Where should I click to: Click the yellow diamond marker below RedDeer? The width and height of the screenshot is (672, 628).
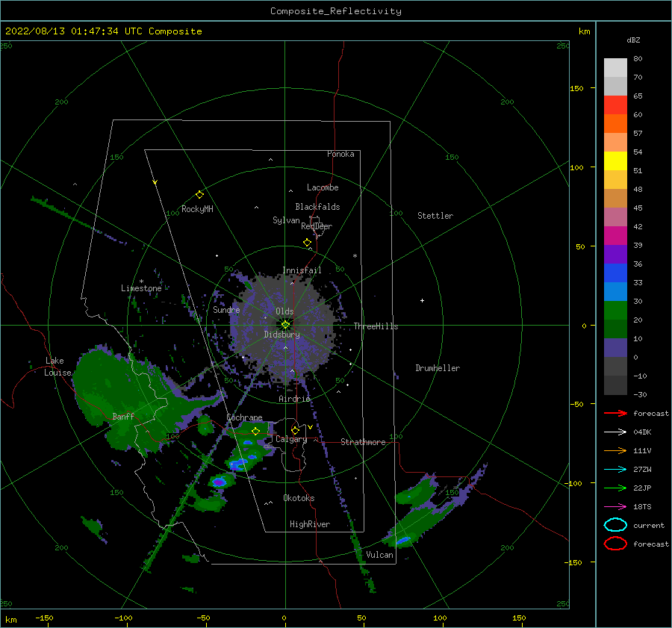coord(307,243)
